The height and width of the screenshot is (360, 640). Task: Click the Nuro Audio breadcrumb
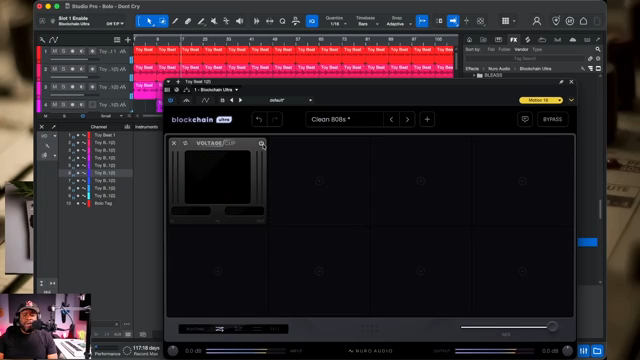pyautogui.click(x=499, y=69)
